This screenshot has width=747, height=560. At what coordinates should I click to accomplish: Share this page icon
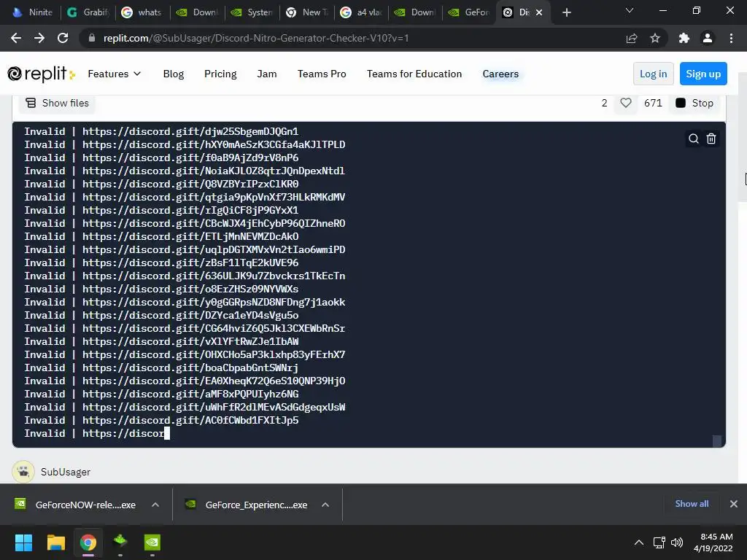click(x=632, y=38)
